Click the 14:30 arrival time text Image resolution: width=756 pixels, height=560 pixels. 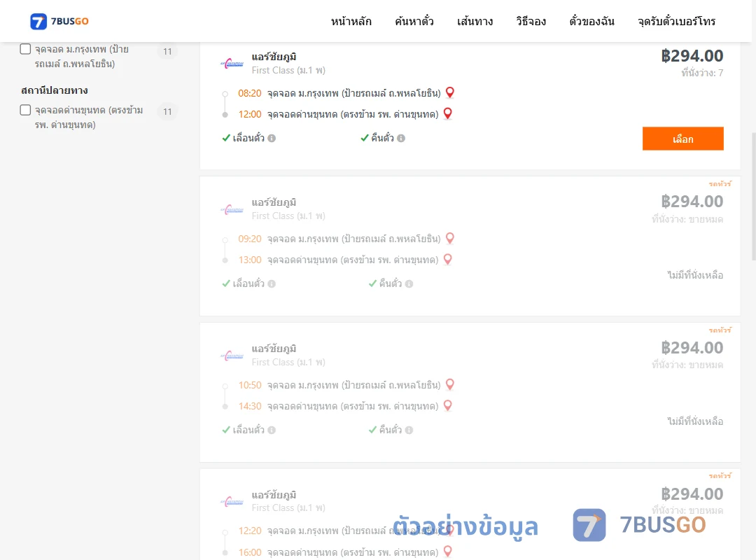pyautogui.click(x=250, y=406)
